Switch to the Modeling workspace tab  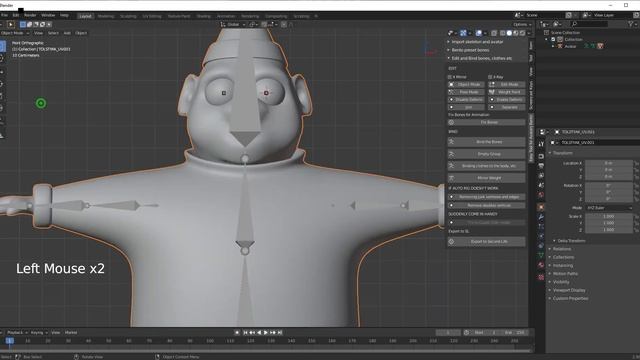coord(106,16)
